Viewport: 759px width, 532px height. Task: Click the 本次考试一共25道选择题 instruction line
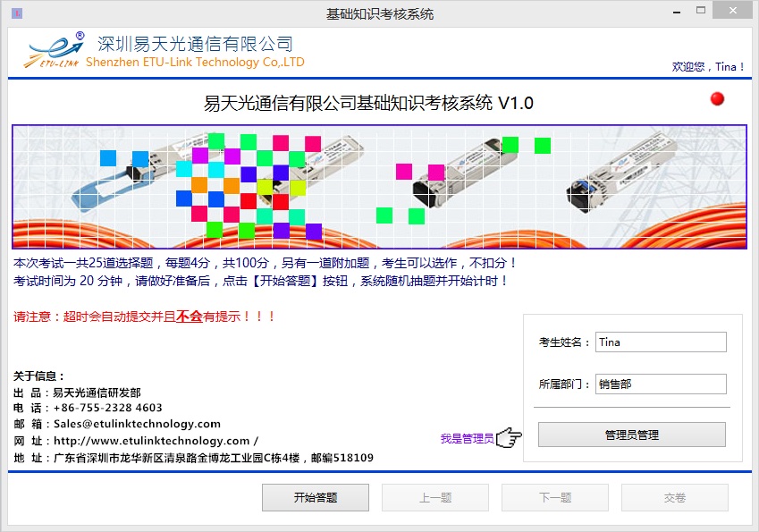pos(265,263)
